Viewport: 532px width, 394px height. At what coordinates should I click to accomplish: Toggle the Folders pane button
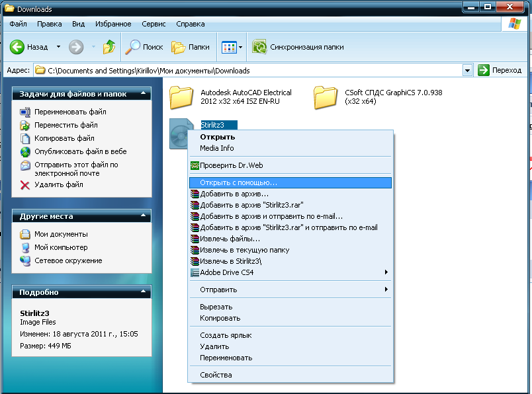[191, 47]
